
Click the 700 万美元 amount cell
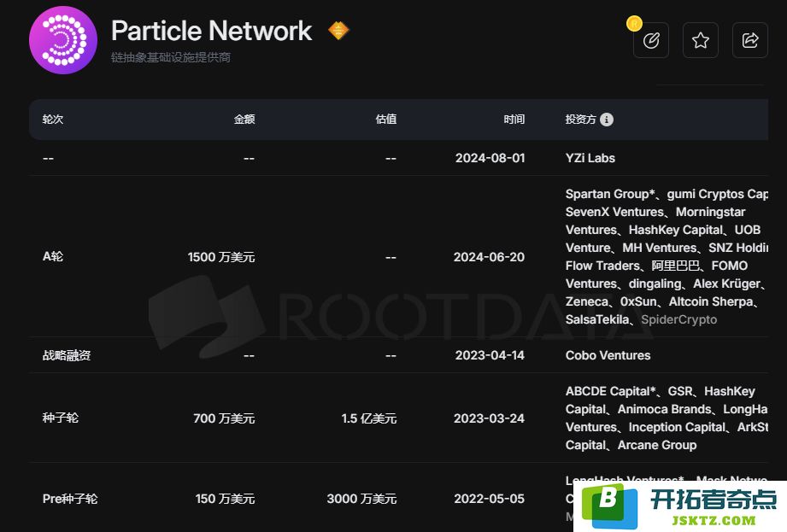click(225, 418)
